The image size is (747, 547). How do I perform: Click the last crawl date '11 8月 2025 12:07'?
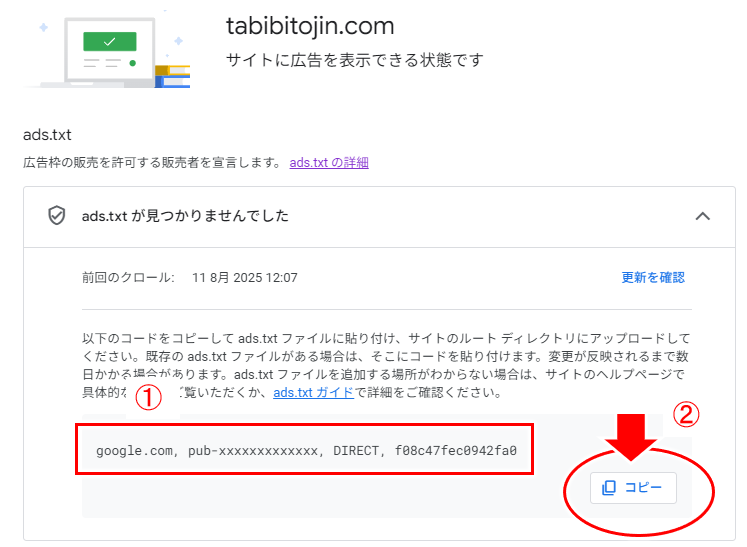[x=245, y=277]
